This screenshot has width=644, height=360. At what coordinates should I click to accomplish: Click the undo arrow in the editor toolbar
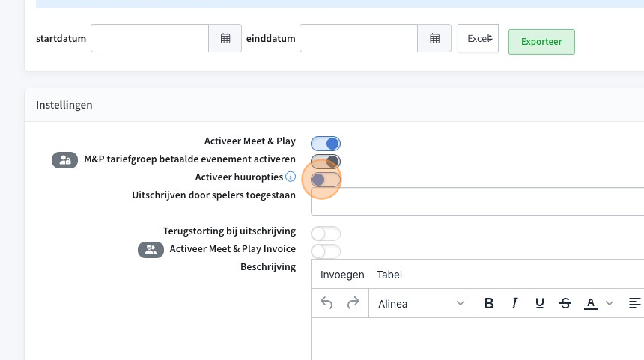(x=326, y=303)
